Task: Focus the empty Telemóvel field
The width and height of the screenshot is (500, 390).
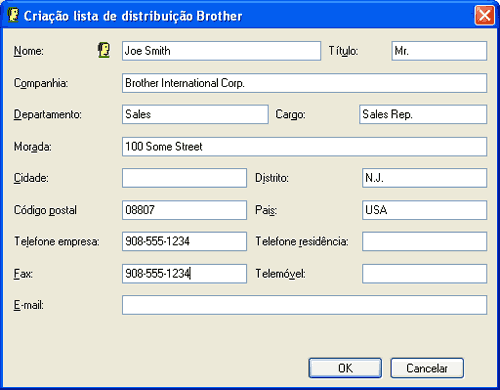Action: [425, 274]
